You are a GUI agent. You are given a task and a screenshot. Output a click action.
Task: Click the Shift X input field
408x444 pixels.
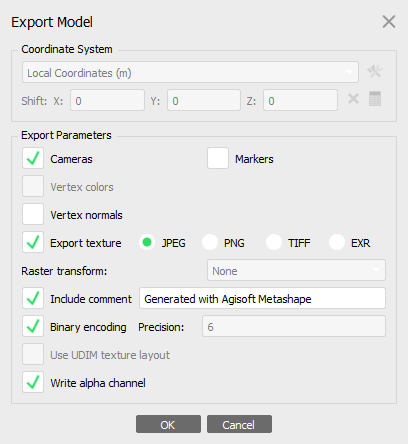point(107,100)
